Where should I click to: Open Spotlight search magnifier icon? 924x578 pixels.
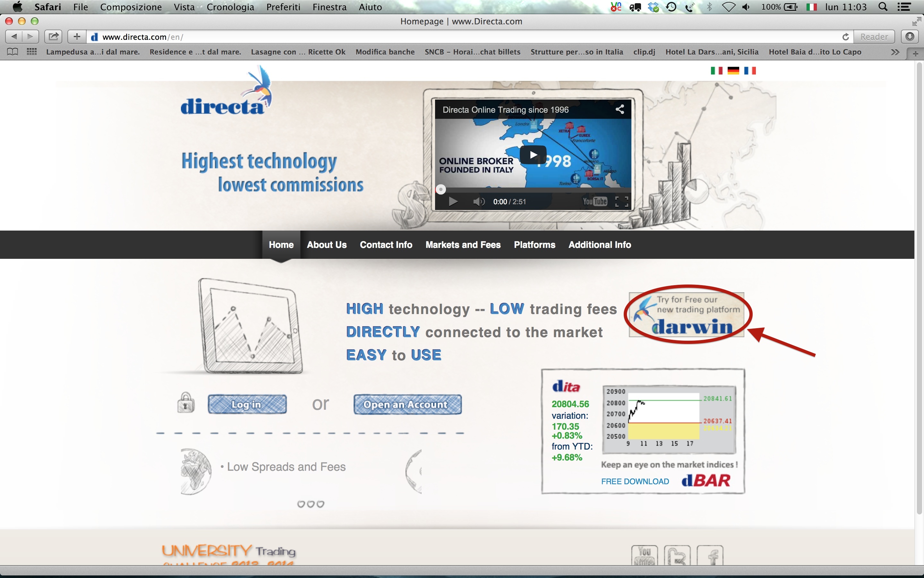pos(883,7)
